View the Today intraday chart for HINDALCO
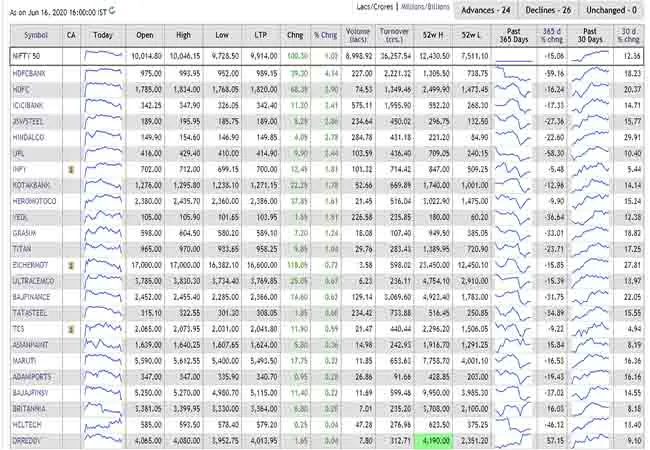650x450 pixels. 103,138
